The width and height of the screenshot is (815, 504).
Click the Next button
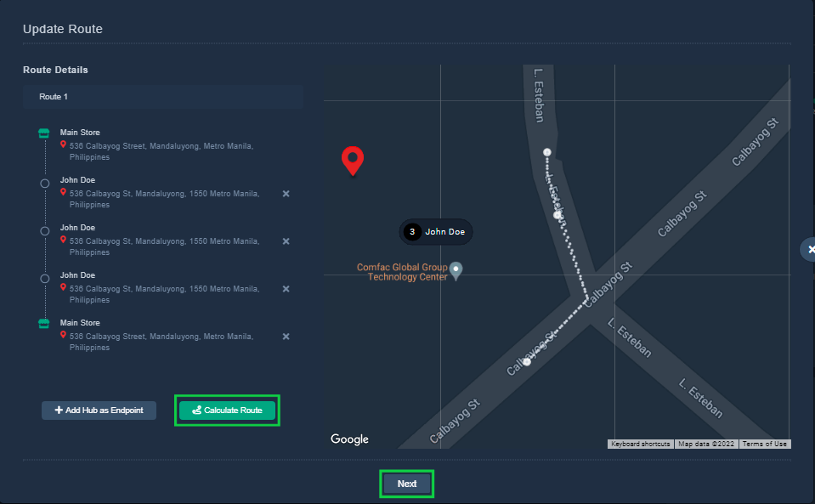(x=407, y=484)
